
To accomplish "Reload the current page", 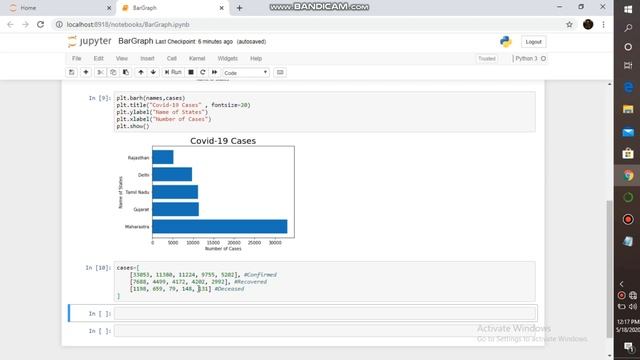I will pyautogui.click(x=40, y=24).
